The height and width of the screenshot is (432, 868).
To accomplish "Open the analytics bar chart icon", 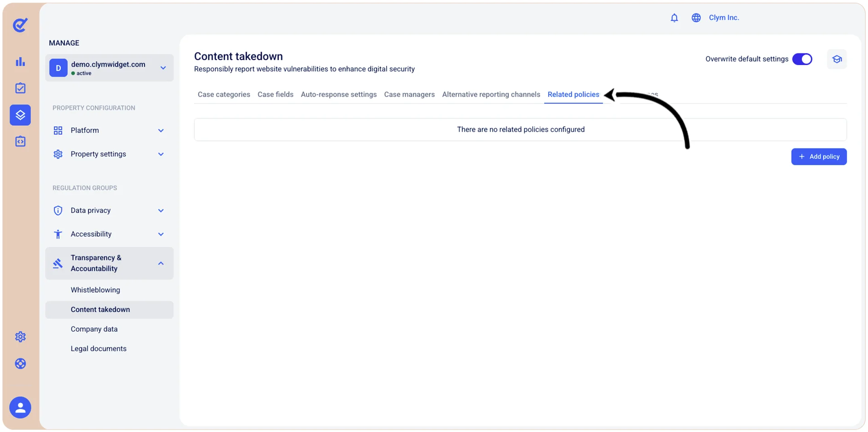I will click(x=20, y=62).
